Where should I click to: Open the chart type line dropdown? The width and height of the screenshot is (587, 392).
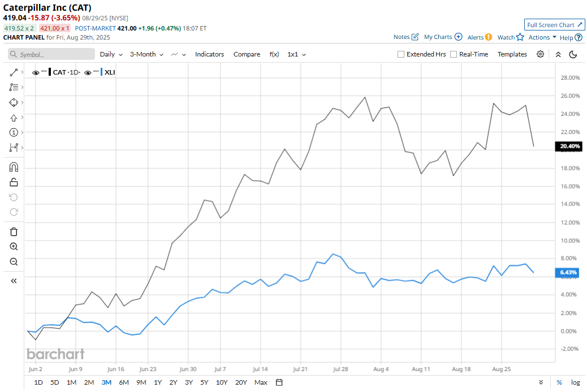(179, 54)
